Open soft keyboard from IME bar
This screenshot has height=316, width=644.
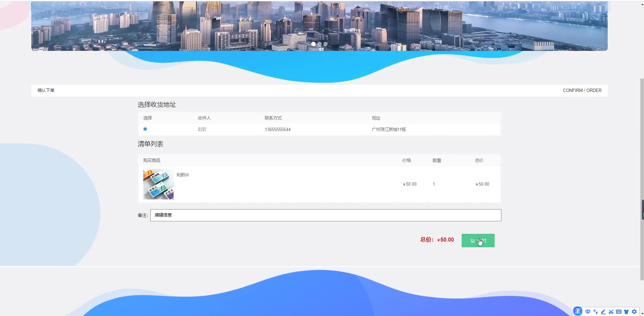tap(619, 312)
